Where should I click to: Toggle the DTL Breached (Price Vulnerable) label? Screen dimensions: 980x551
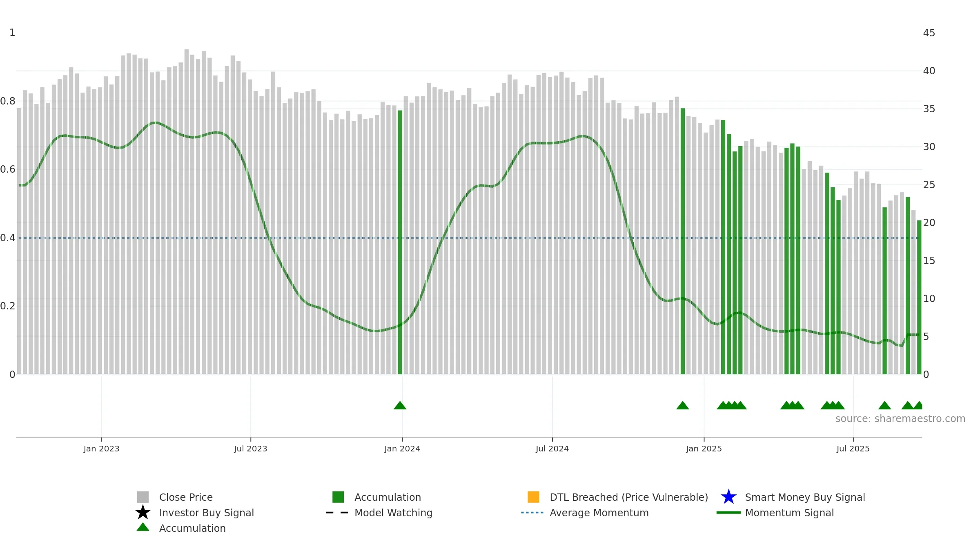click(629, 497)
